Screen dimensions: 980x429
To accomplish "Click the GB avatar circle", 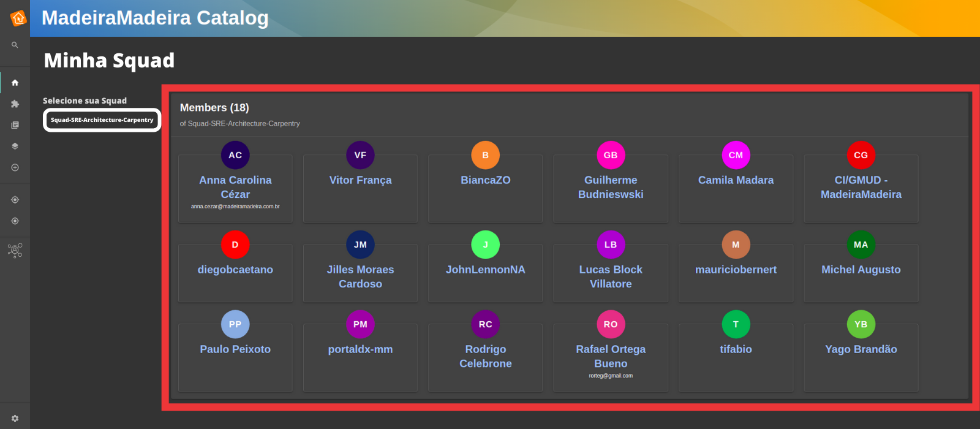I will pos(611,155).
